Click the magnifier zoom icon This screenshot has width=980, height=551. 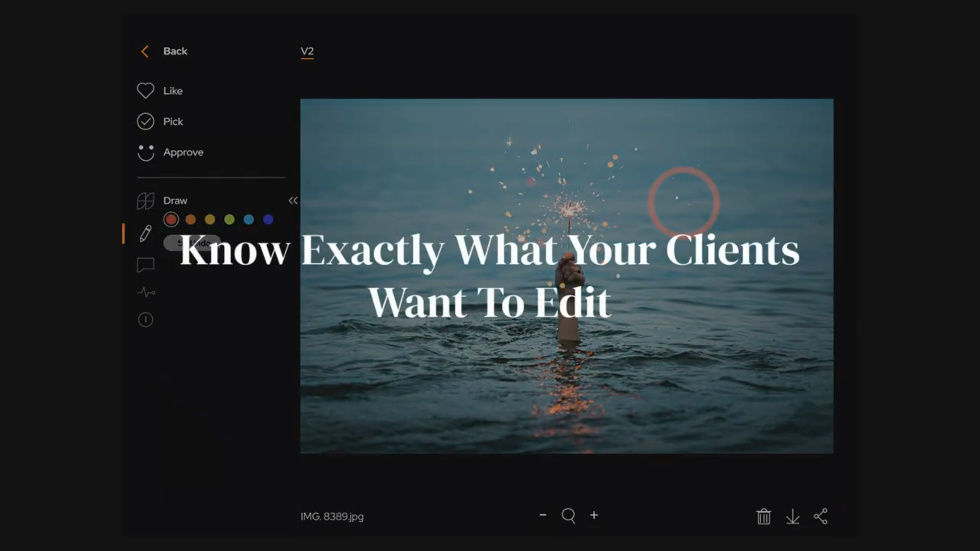click(x=568, y=516)
